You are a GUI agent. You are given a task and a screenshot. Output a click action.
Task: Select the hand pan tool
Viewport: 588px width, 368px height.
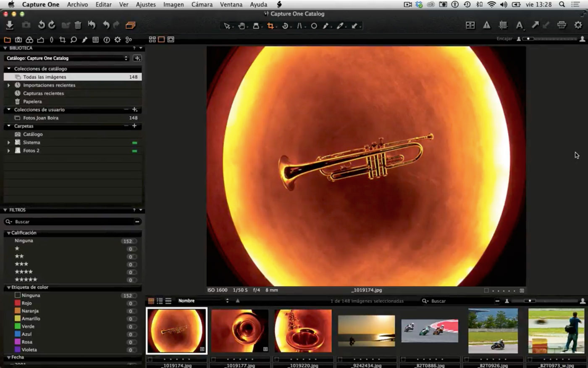point(241,26)
